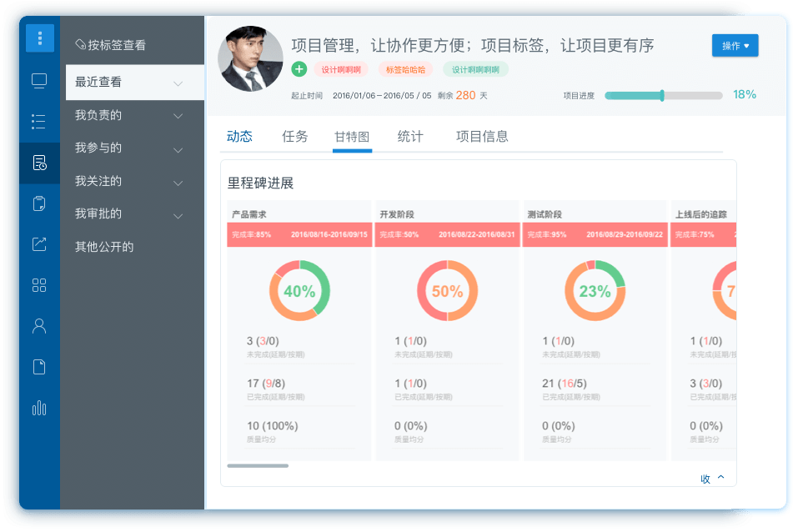Screen dimensions: 793x532
Task: Click the tag icon beside 按标签查看
Action: click(80, 44)
